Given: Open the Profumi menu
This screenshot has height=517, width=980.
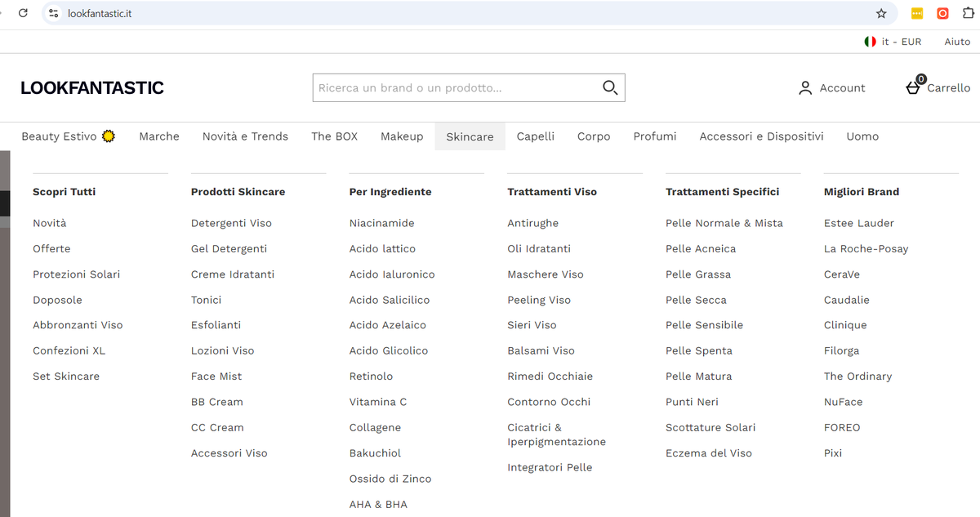Looking at the screenshot, I should point(655,136).
